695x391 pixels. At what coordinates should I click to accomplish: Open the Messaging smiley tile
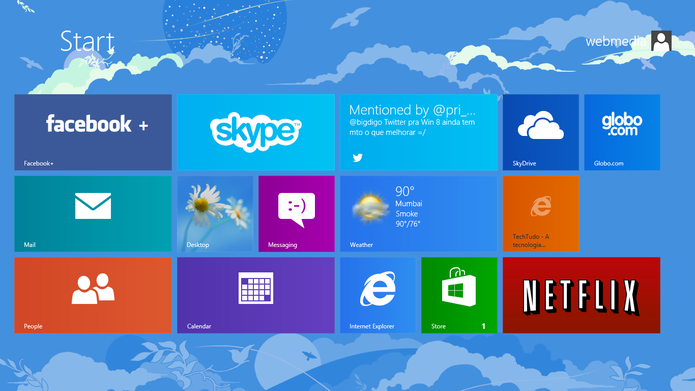(297, 214)
